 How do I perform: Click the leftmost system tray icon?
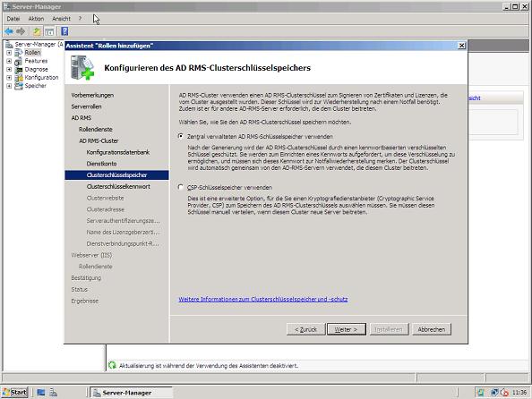pos(481,393)
